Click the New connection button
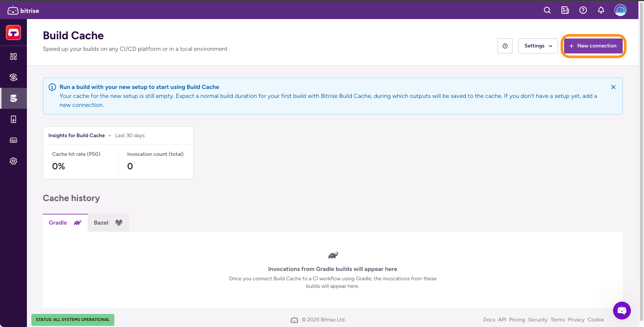The image size is (644, 327). click(593, 46)
